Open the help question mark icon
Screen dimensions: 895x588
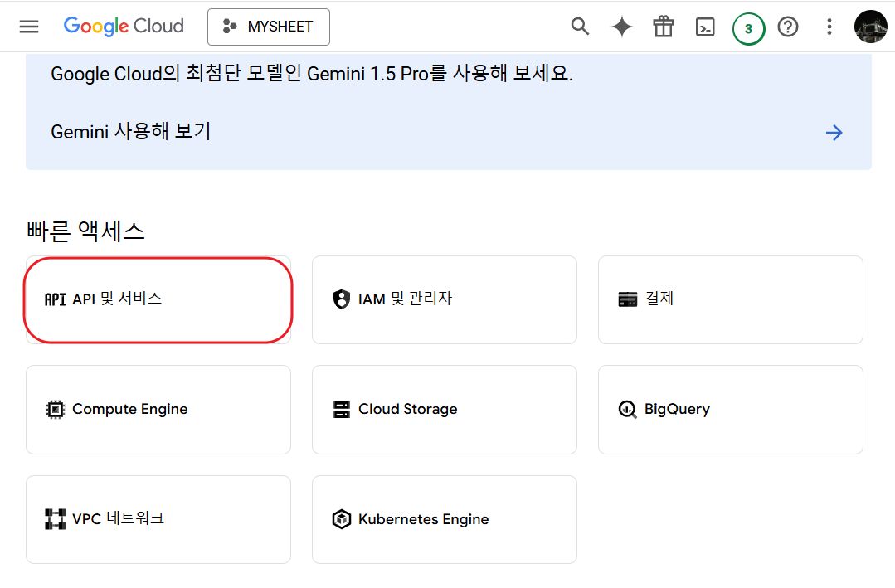[x=788, y=27]
